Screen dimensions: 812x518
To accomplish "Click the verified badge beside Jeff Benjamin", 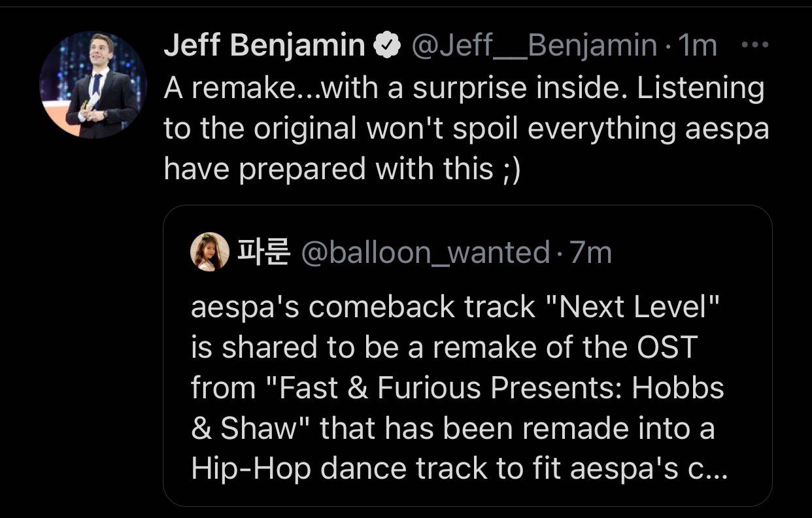I will coord(387,46).
